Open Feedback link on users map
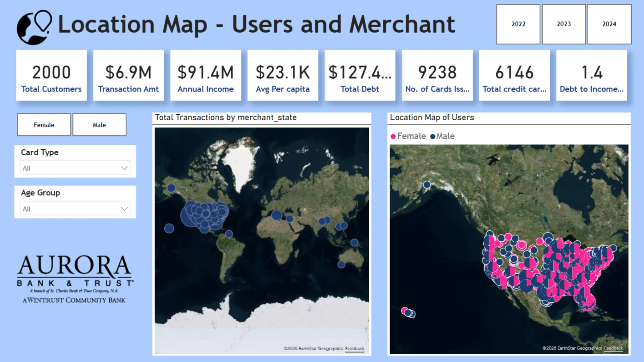644x362 pixels. point(613,348)
